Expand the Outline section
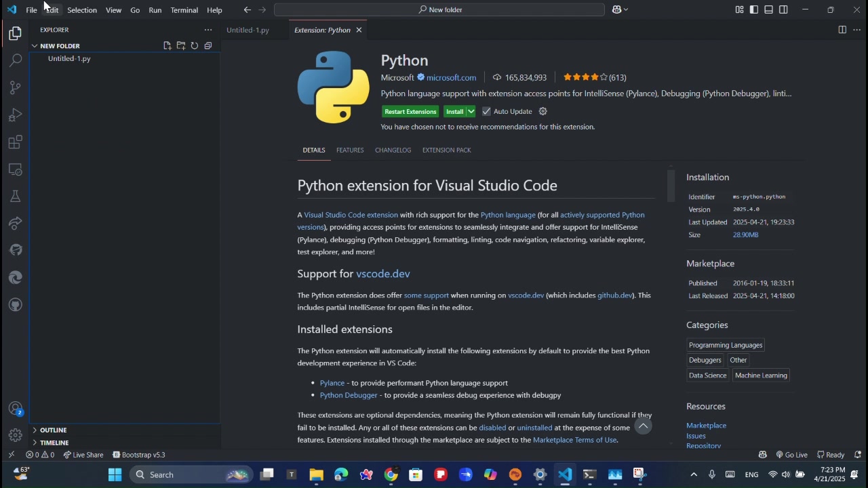 [x=53, y=430]
